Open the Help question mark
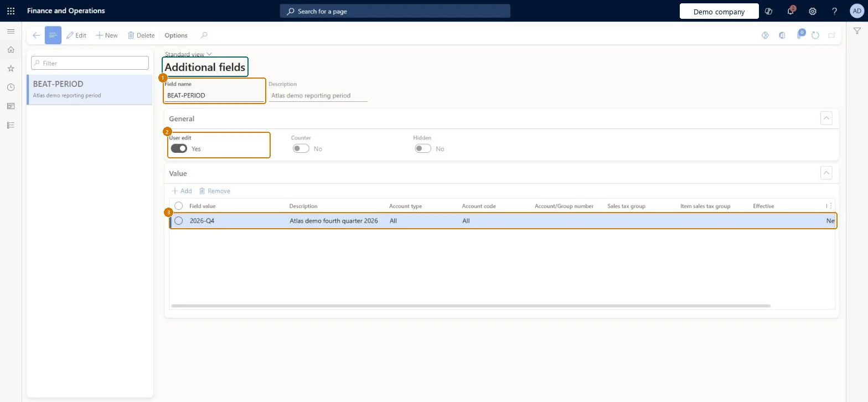This screenshot has height=402, width=868. pos(835,11)
